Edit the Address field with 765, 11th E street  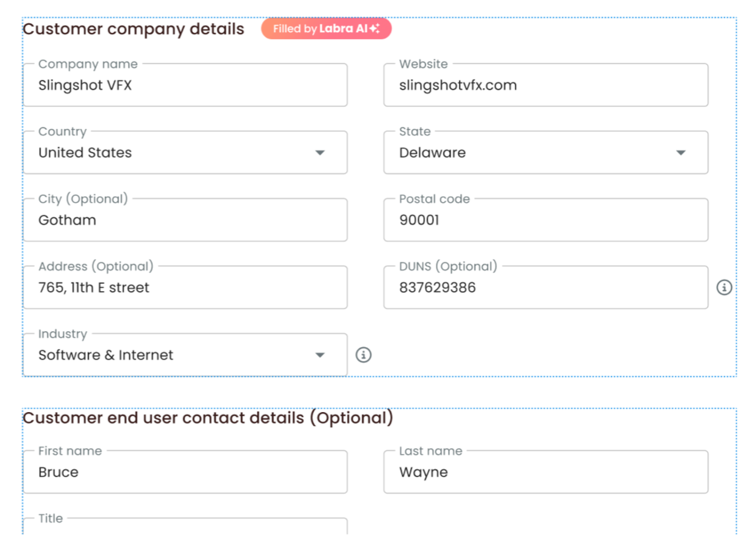(x=185, y=288)
